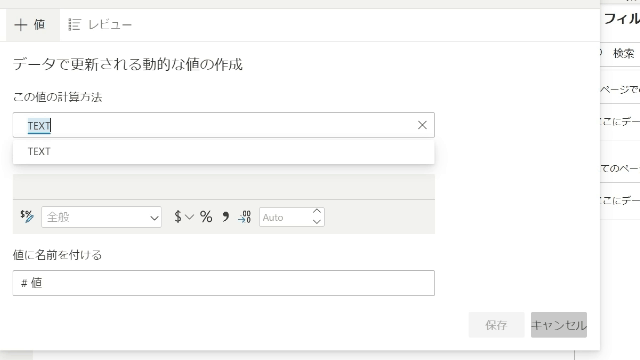Clear the calculation field with X
640x360 pixels.
click(x=422, y=125)
